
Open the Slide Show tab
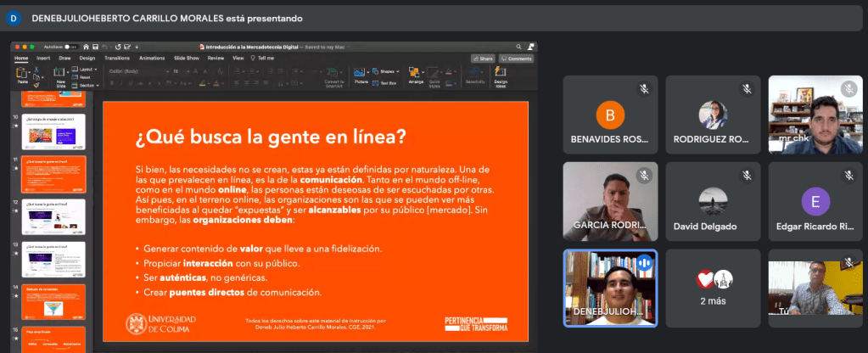186,58
